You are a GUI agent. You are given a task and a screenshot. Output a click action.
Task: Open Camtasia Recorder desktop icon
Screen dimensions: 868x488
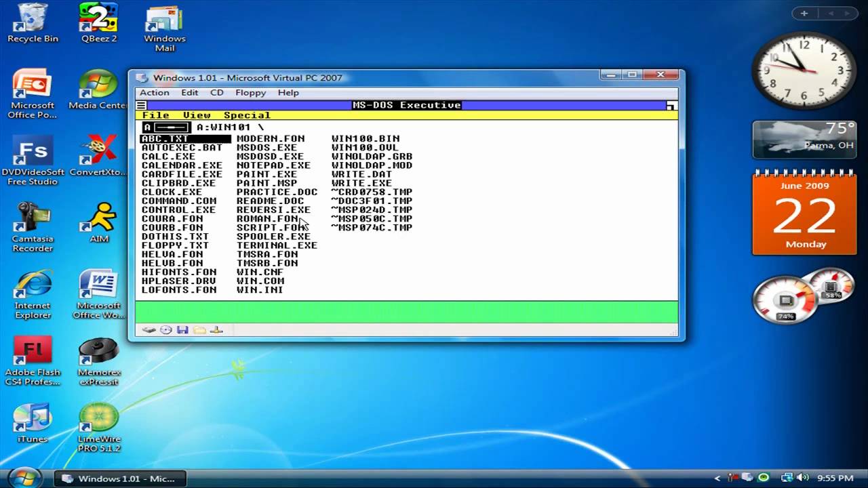[33, 228]
